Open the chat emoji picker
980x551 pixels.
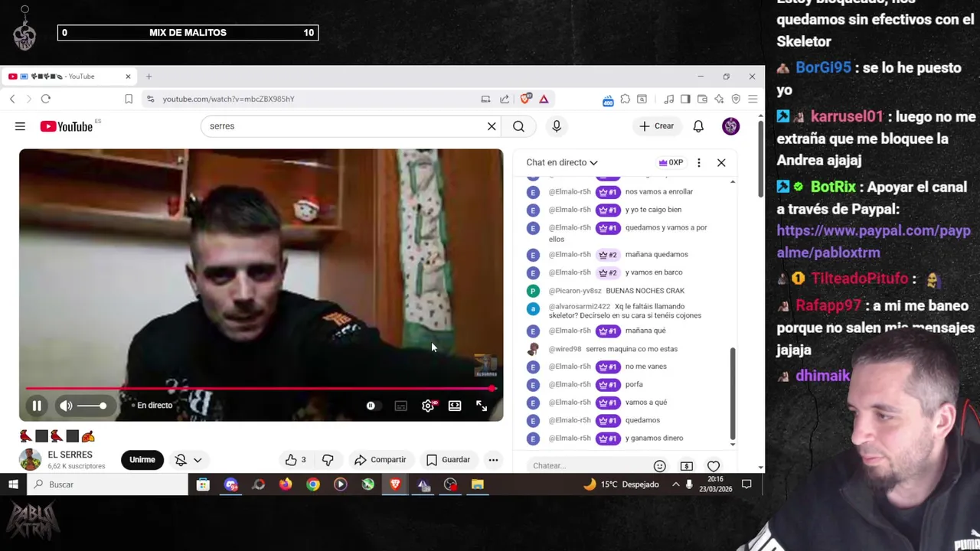(x=659, y=465)
